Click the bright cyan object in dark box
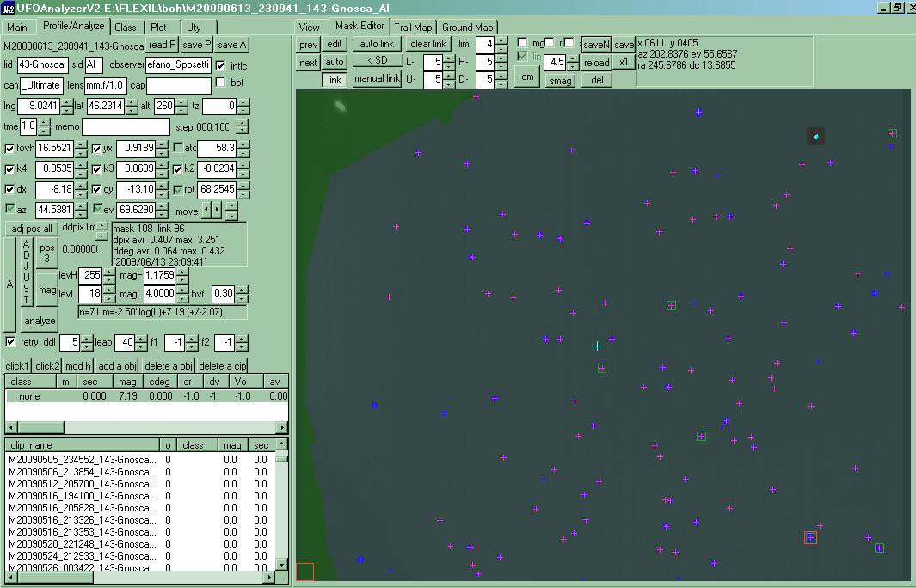916x588 pixels. pyautogui.click(x=815, y=136)
